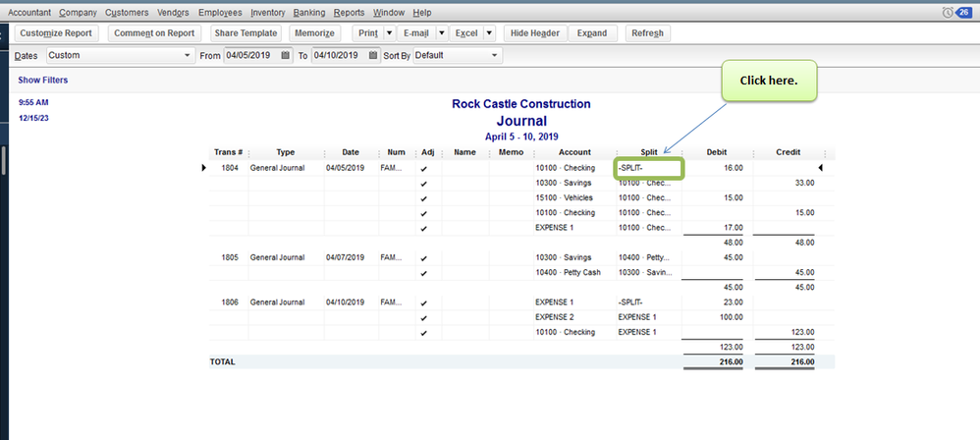Click the Split column header
The height and width of the screenshot is (440, 980).
click(x=649, y=152)
